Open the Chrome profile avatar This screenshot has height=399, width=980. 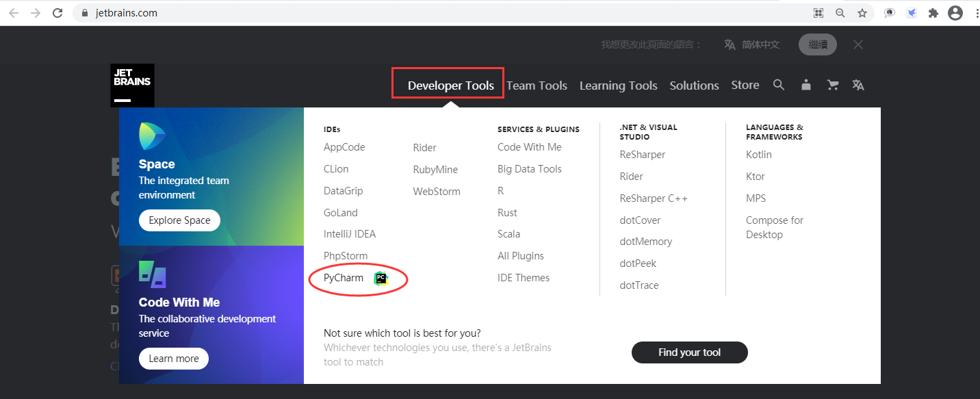(955, 13)
